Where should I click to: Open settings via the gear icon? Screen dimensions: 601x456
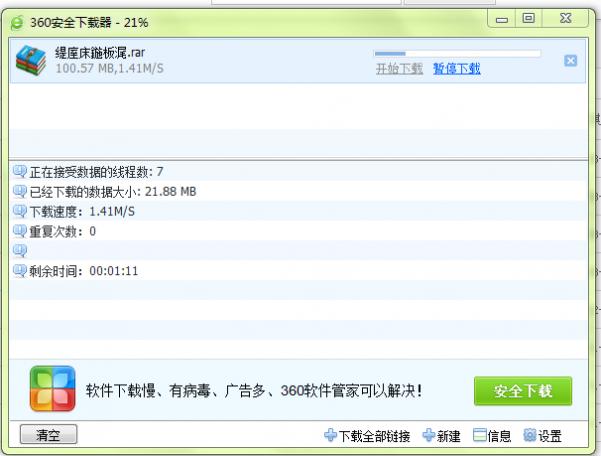pyautogui.click(x=530, y=435)
